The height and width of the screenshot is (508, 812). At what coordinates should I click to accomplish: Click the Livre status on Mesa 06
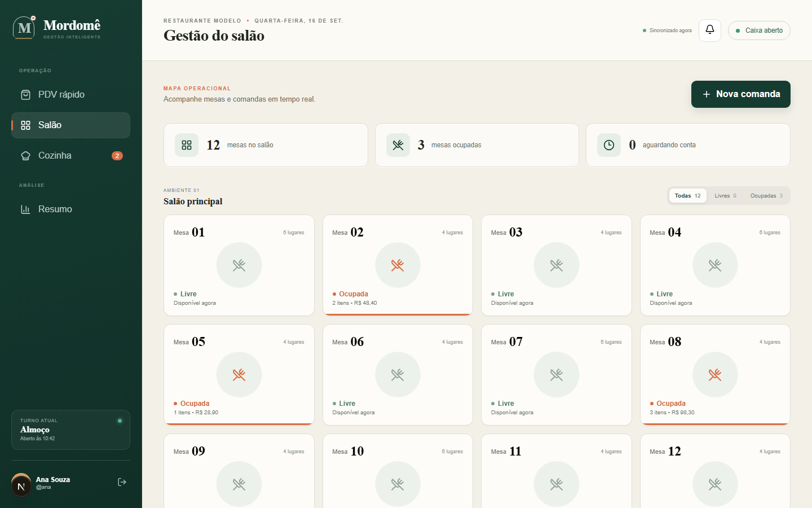[x=344, y=404]
